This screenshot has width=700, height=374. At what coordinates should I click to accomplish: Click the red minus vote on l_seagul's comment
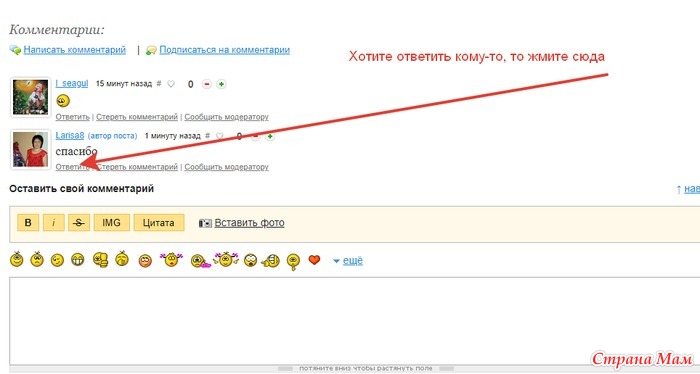207,84
